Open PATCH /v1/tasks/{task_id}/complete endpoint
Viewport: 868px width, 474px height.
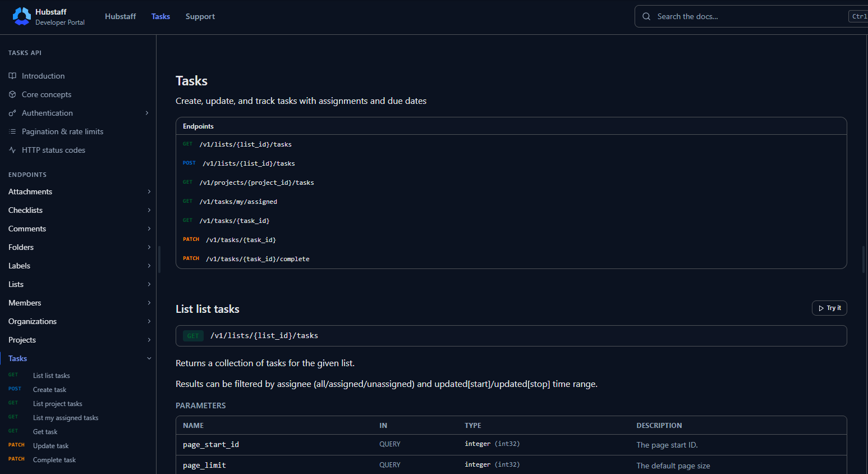(258, 259)
